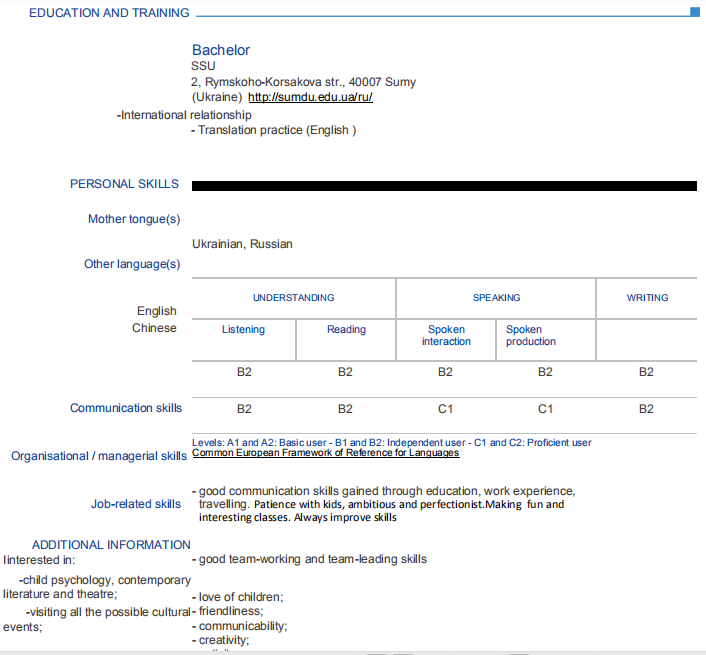This screenshot has height=655, width=706.
Task: Click the Additional Information heading
Action: 111,545
